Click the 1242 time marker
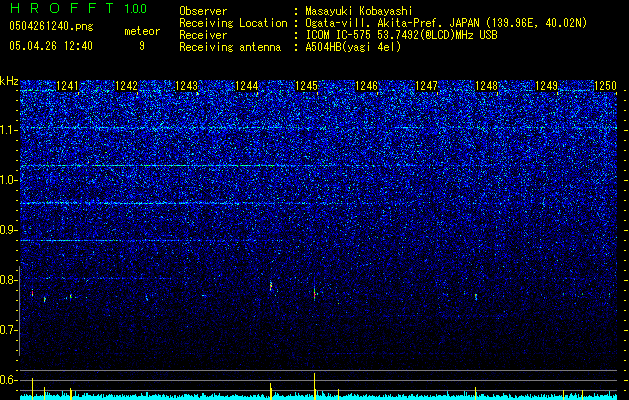This screenshot has height=400, width=629. (x=126, y=85)
